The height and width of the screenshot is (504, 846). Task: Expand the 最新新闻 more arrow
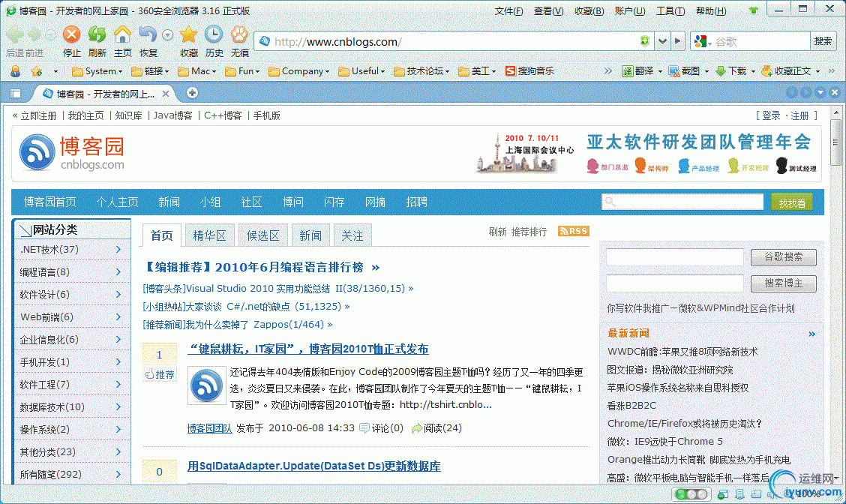[811, 334]
